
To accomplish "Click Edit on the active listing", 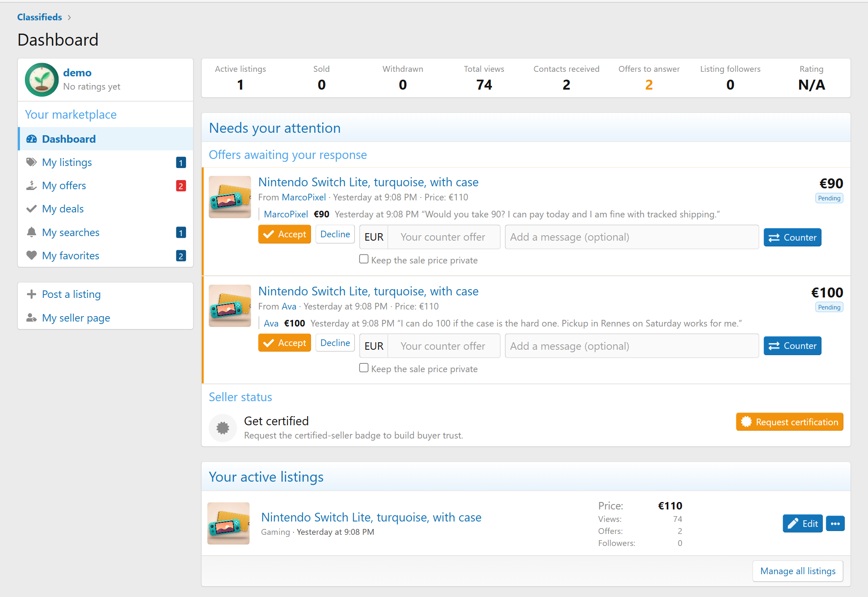I will tap(802, 524).
